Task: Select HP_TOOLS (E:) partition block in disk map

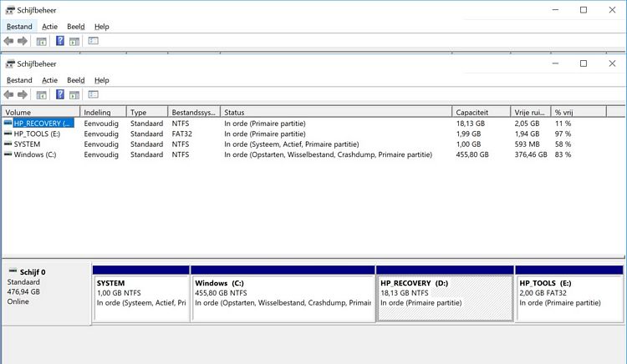Action: 569,294
